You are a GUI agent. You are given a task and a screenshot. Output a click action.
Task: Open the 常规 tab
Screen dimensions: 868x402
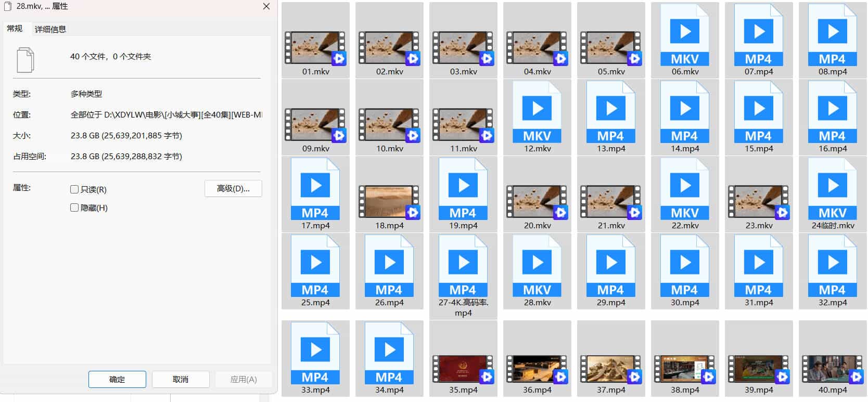pos(15,29)
